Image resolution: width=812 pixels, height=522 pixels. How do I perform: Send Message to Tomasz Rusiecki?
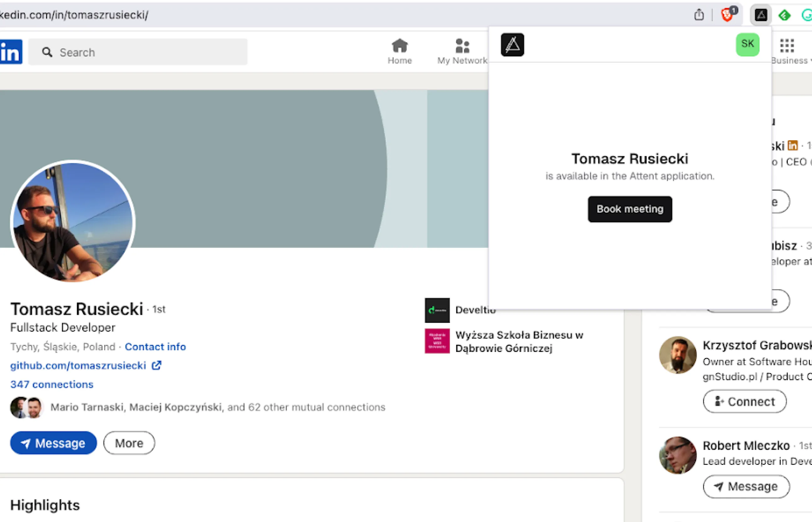tap(54, 443)
